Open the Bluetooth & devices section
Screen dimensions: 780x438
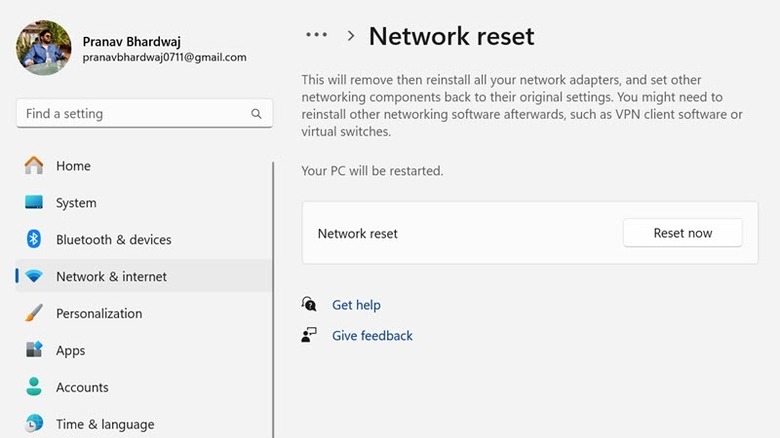point(114,240)
